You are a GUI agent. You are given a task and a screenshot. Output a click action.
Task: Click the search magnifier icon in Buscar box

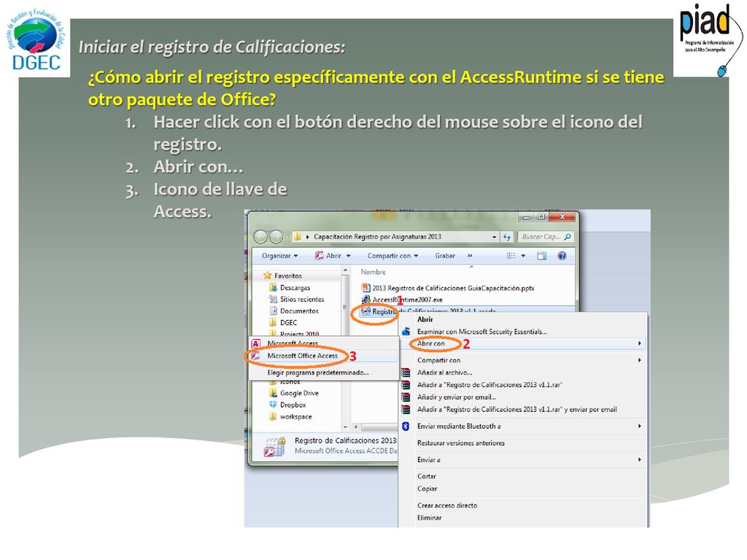click(x=567, y=237)
